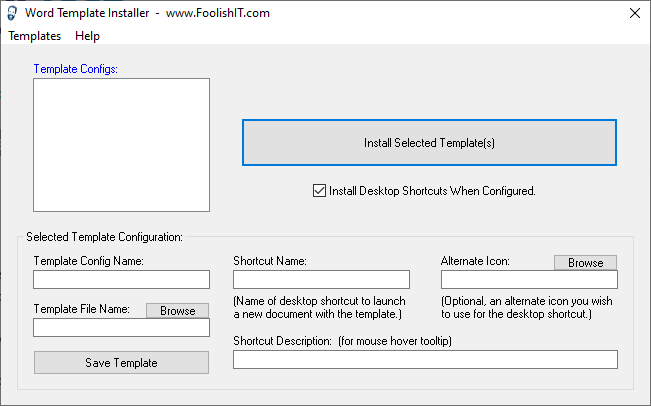The height and width of the screenshot is (406, 651).
Task: Click the Shortcut Name label
Action: tap(270, 261)
